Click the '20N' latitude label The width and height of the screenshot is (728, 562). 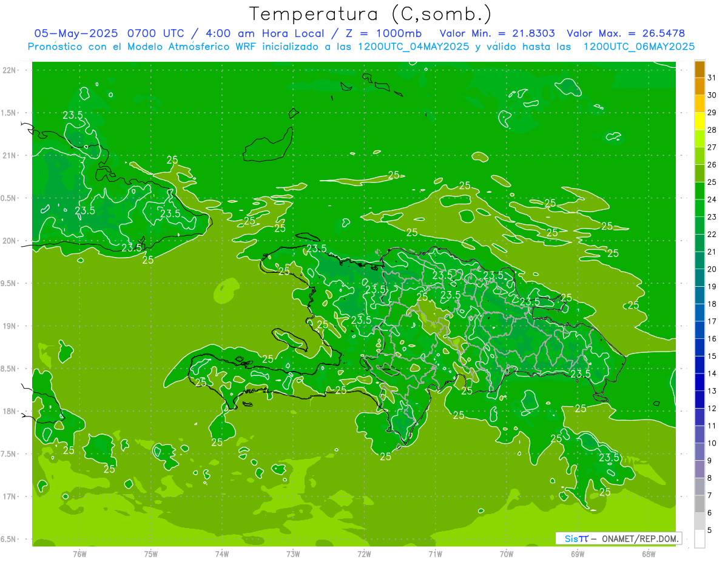[9, 241]
